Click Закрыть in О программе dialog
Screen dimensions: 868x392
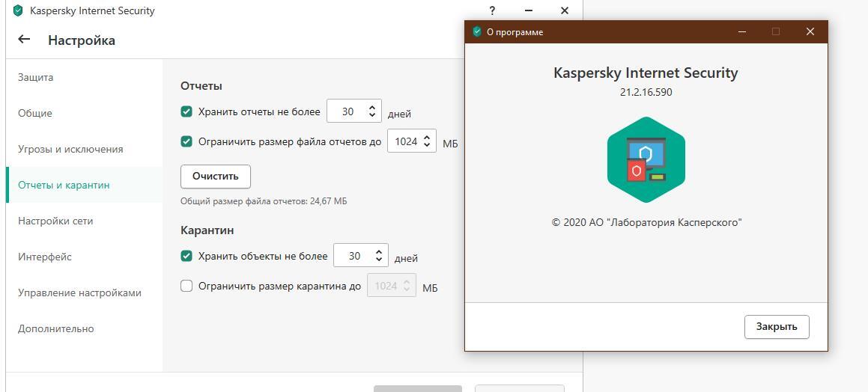(x=777, y=327)
